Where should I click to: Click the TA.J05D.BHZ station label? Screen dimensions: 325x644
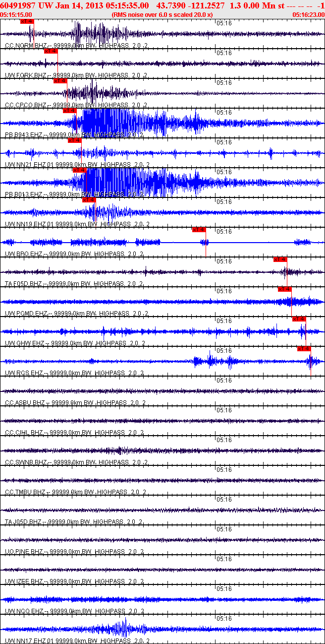point(74,522)
